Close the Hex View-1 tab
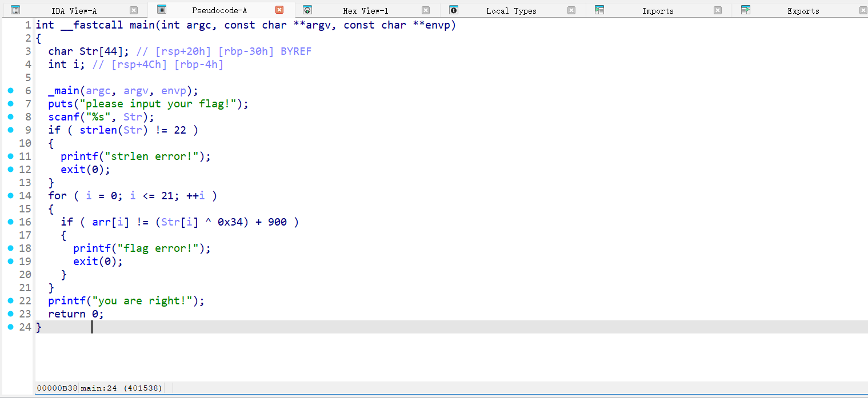 (425, 10)
